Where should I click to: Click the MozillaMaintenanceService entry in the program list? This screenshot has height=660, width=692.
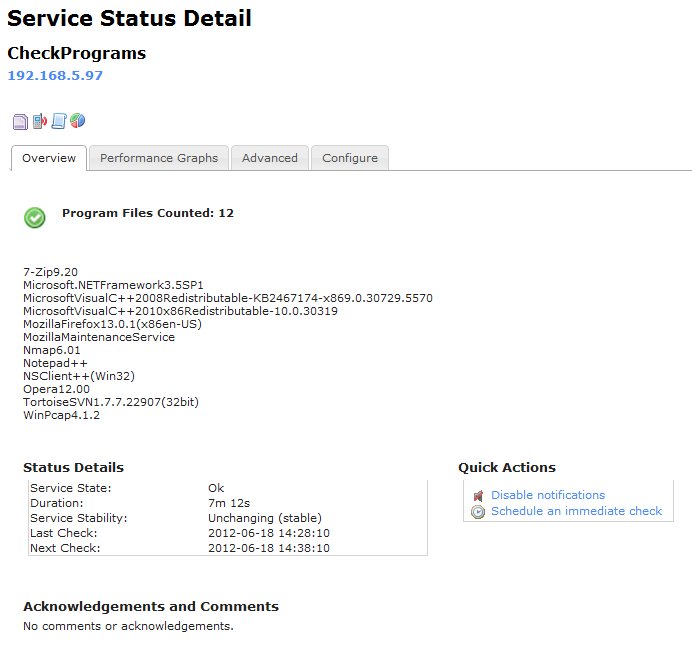(x=99, y=337)
